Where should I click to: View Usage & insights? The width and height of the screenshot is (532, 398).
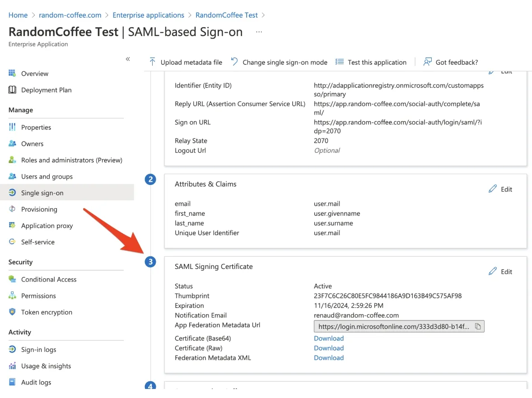point(46,366)
